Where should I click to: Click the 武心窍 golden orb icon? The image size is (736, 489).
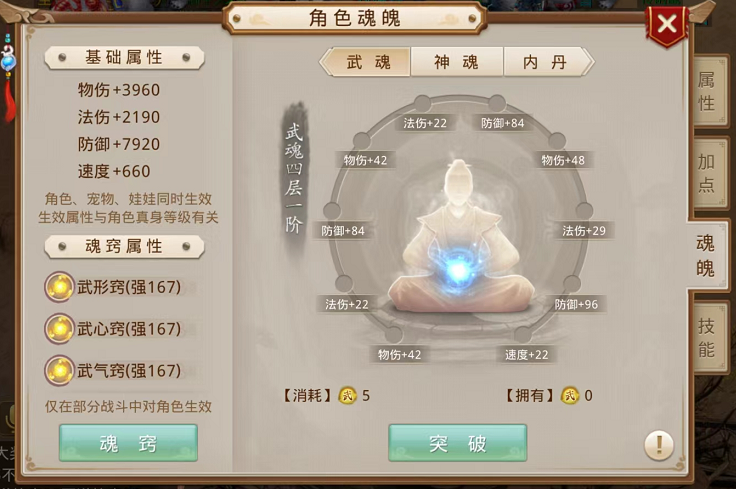(x=60, y=329)
